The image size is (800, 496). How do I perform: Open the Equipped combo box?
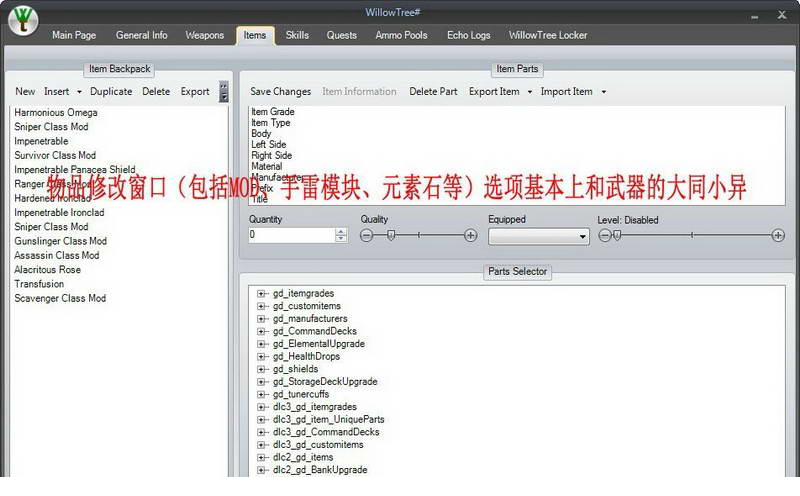tap(539, 236)
